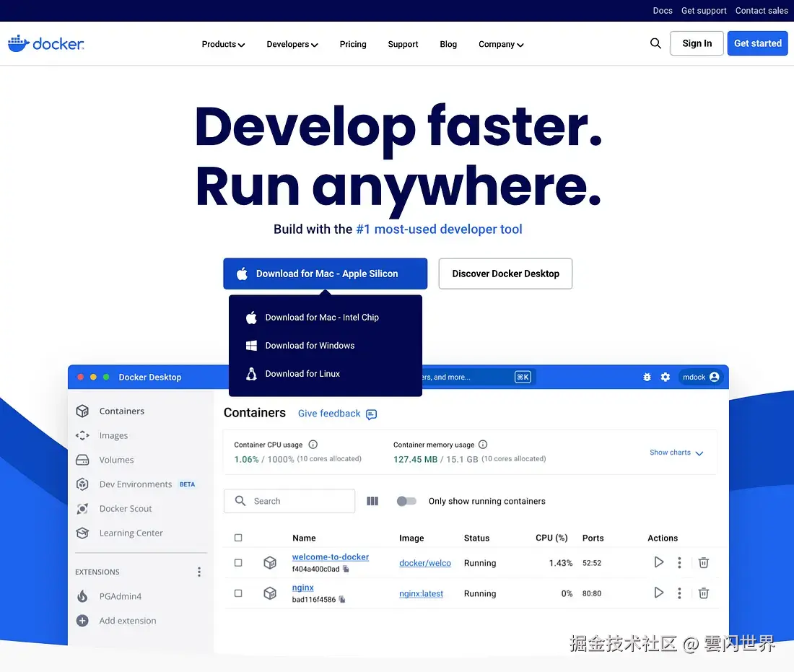Click the mdock user account icon
Viewport: 794px width, 672px height.
[x=714, y=377]
